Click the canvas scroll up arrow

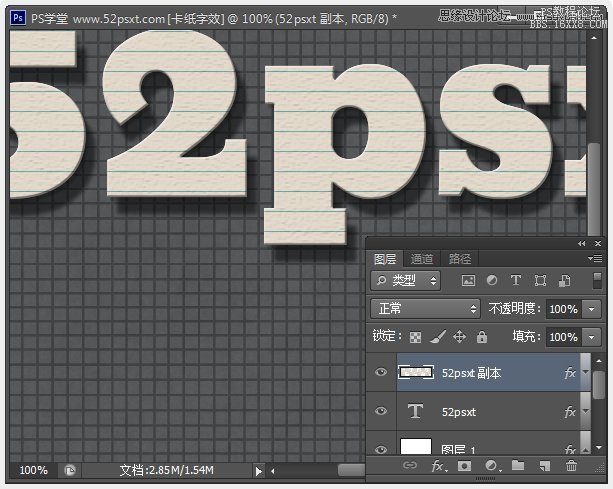[x=594, y=38]
